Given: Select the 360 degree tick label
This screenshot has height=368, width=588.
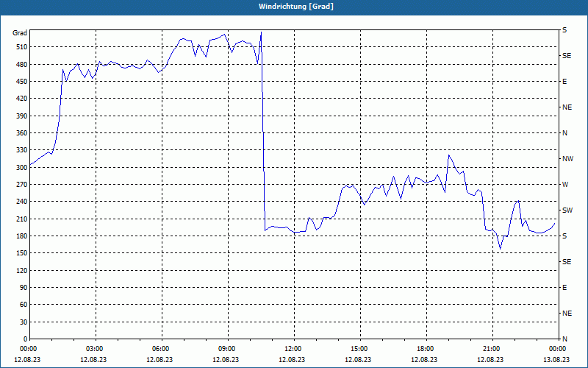Looking at the screenshot, I should (x=21, y=133).
